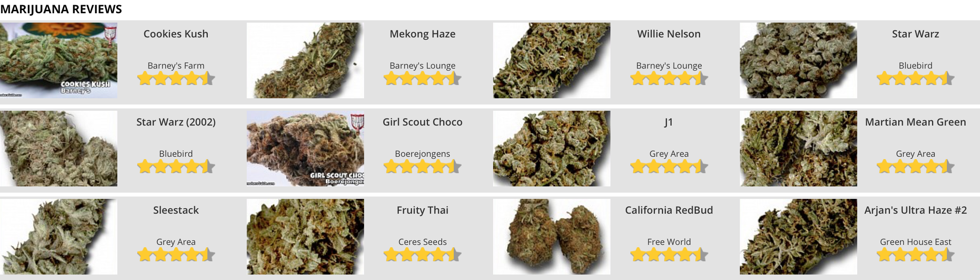Select the Star Warz bud photo
Viewport: 980px width, 280px height.
pyautogui.click(x=798, y=60)
